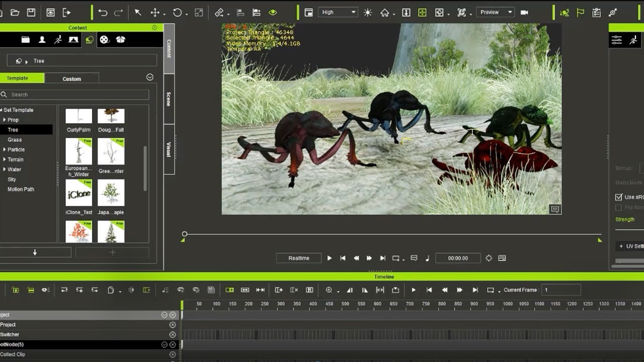
Task: Open the vertical Visual side tab
Action: [x=169, y=149]
